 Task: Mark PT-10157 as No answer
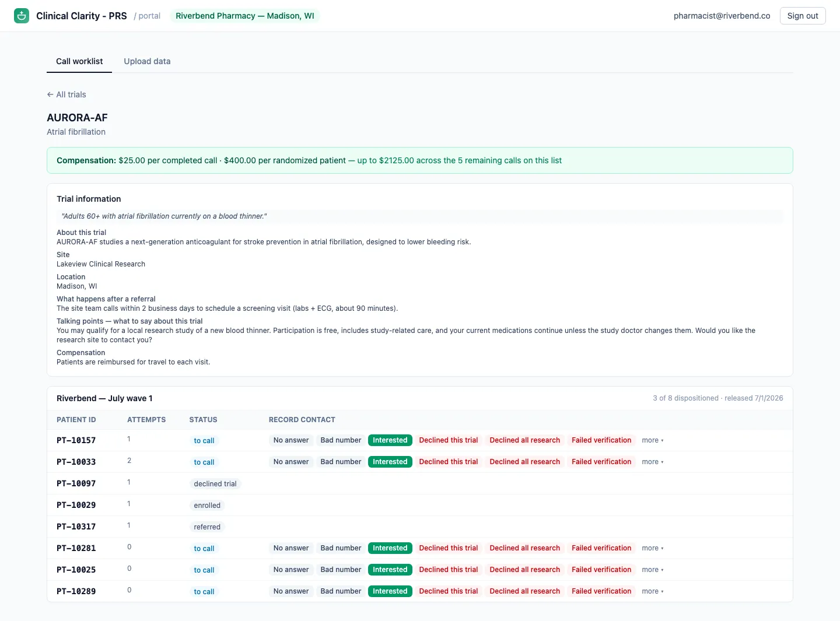[291, 440]
